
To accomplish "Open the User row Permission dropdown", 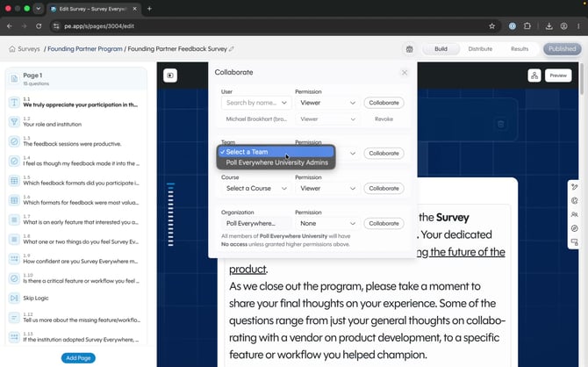I will click(327, 103).
